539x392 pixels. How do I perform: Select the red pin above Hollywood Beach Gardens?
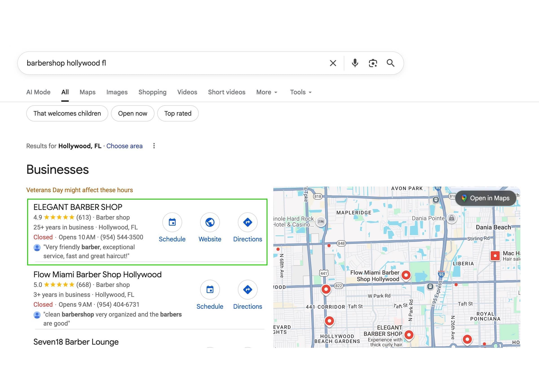[x=329, y=322]
